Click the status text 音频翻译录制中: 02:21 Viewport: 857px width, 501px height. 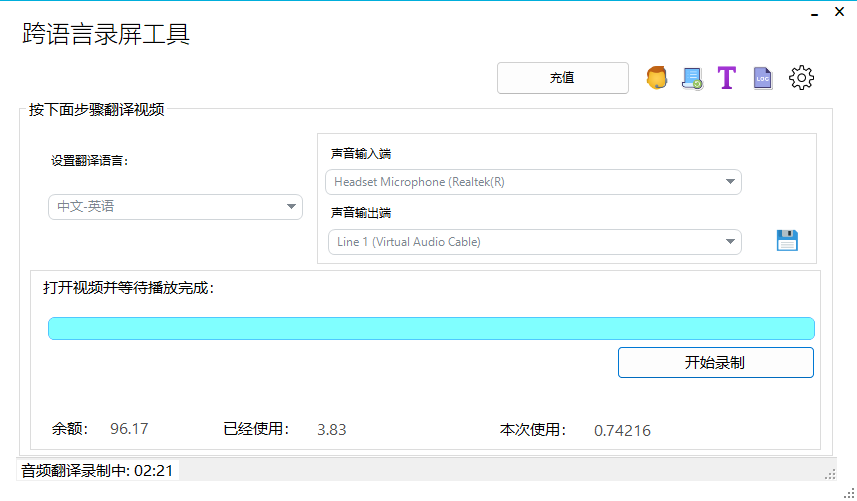point(97,470)
